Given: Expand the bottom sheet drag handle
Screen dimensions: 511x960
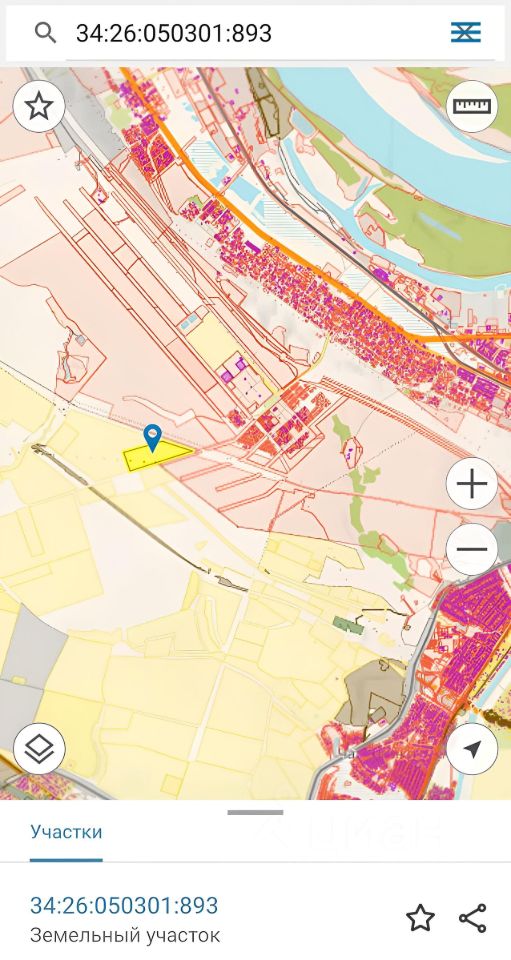Looking at the screenshot, I should coord(255,812).
